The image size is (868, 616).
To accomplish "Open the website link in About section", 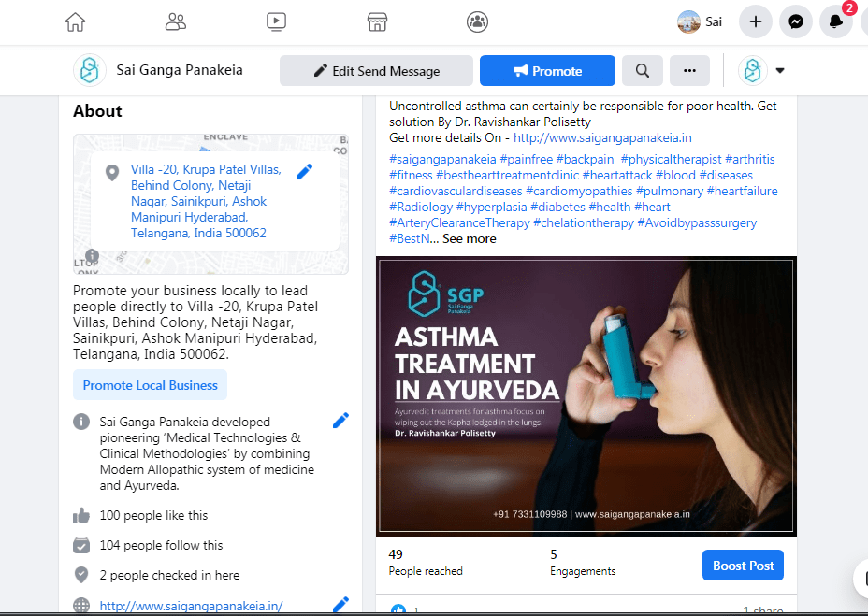I will pyautogui.click(x=191, y=606).
